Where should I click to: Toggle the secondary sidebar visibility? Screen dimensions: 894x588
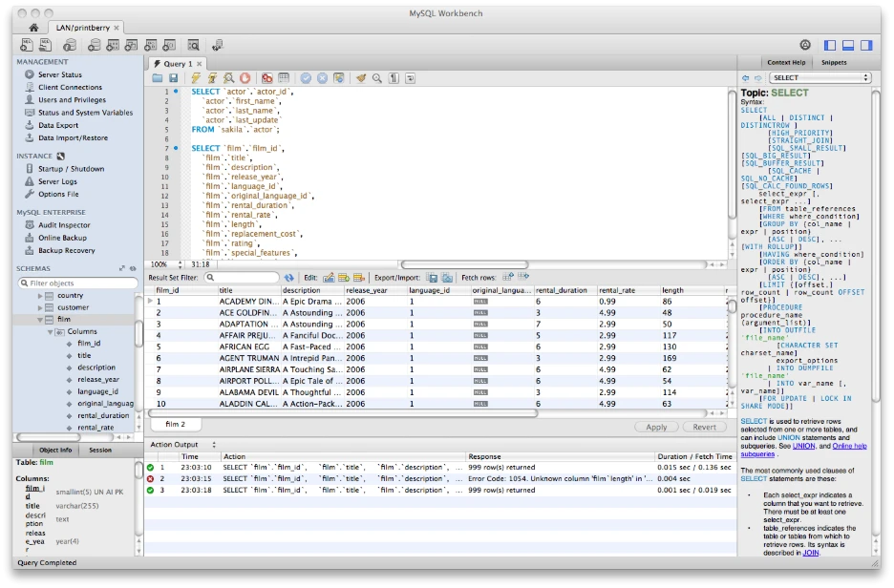[865, 45]
